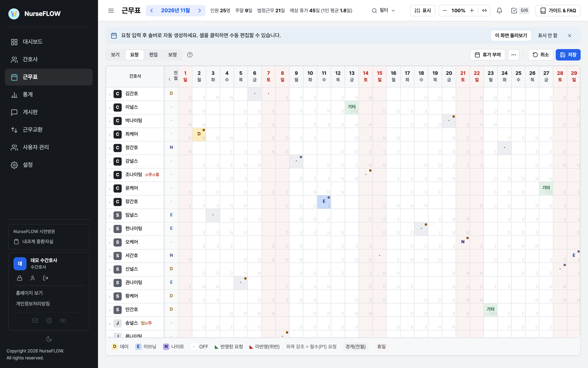
Task: Click the logout icon
Action: (x=46, y=278)
